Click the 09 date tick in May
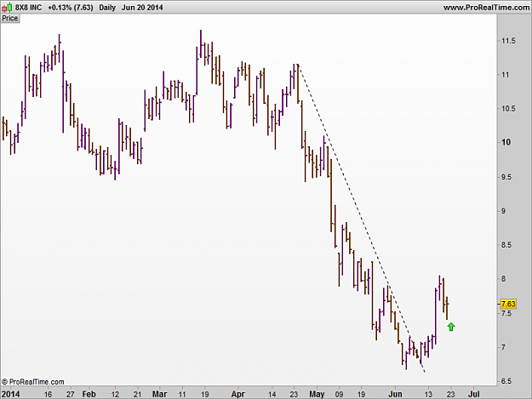 pos(339,394)
